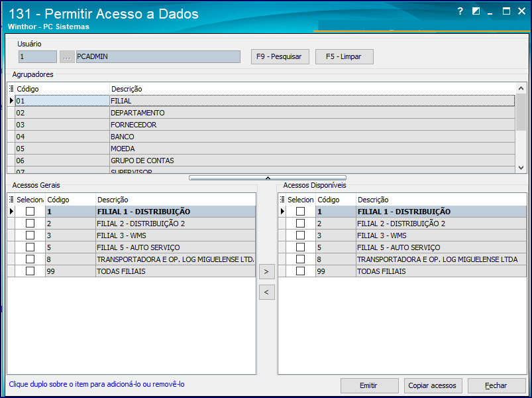Check FILIAL 3 - WMS in Acessos Disponíveis

coord(300,235)
